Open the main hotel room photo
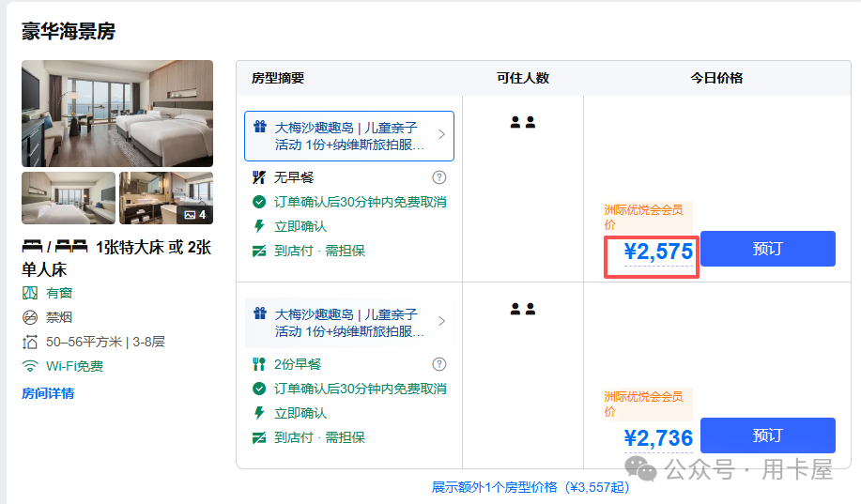This screenshot has width=861, height=504. point(117,114)
